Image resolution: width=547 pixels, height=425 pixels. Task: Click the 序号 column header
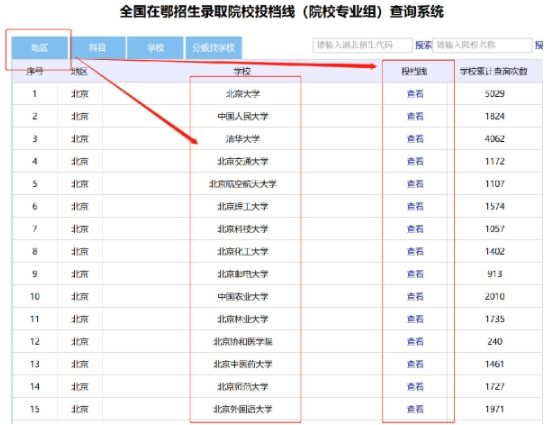(x=35, y=72)
